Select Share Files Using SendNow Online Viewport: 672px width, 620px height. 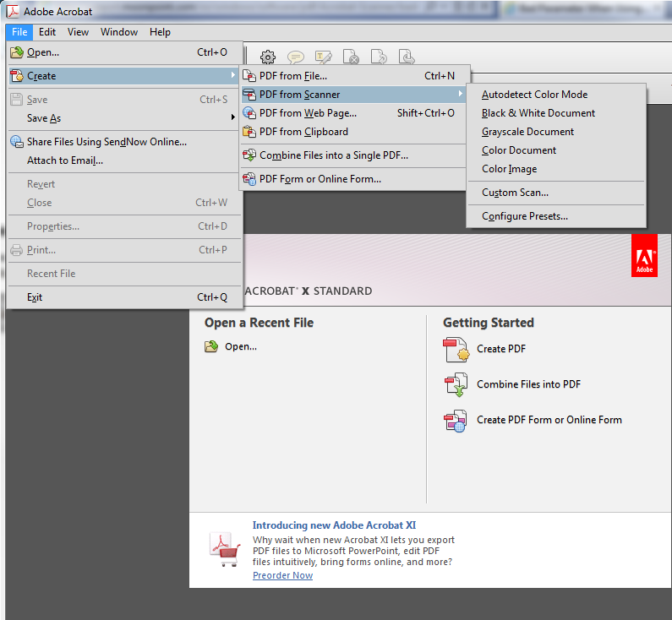coord(125,142)
